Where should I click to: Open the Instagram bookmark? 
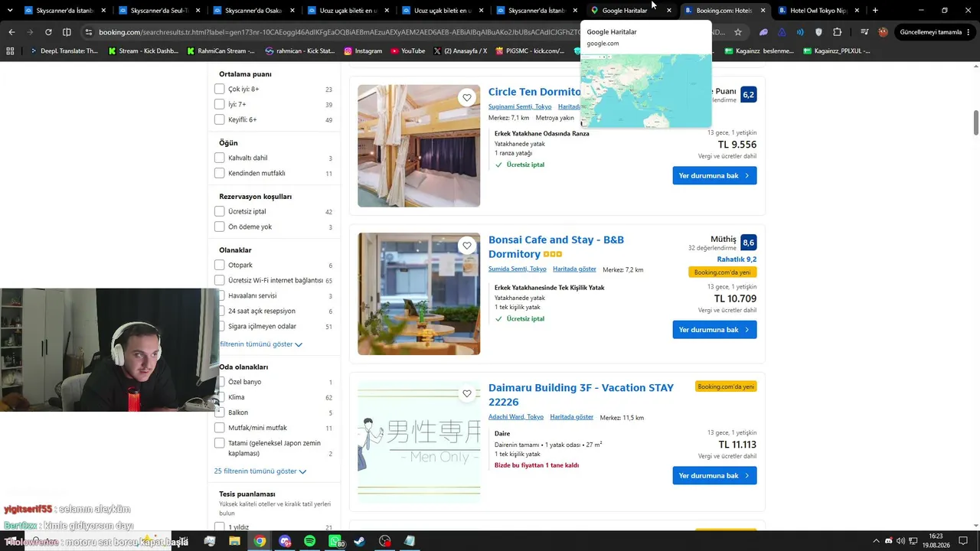point(363,51)
